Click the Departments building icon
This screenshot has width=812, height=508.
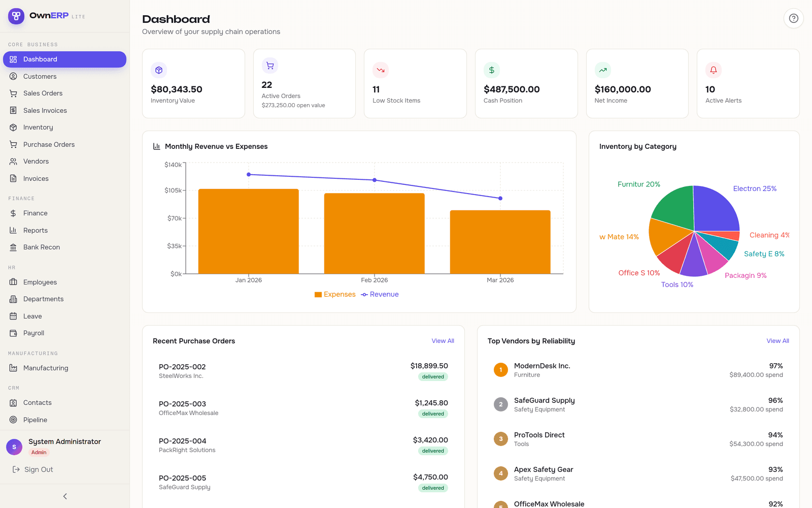[x=13, y=299]
